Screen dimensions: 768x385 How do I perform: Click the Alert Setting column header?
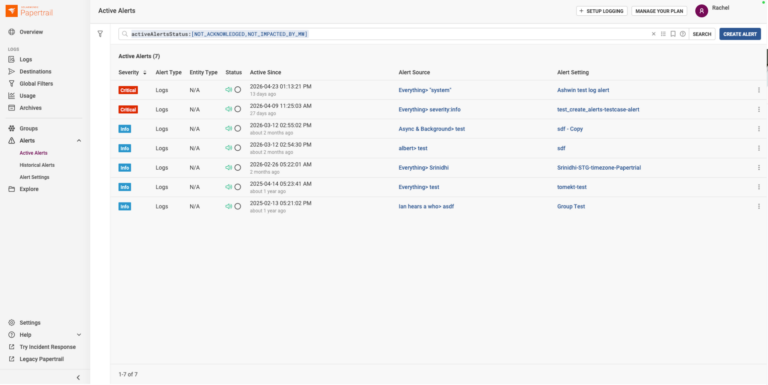pos(573,72)
